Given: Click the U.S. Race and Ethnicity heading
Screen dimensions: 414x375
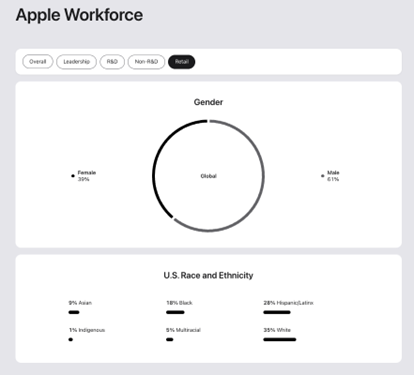Looking at the screenshot, I should tap(208, 275).
